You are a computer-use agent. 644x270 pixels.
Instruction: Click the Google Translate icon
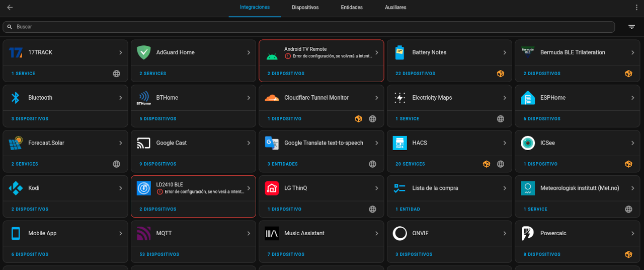272,143
